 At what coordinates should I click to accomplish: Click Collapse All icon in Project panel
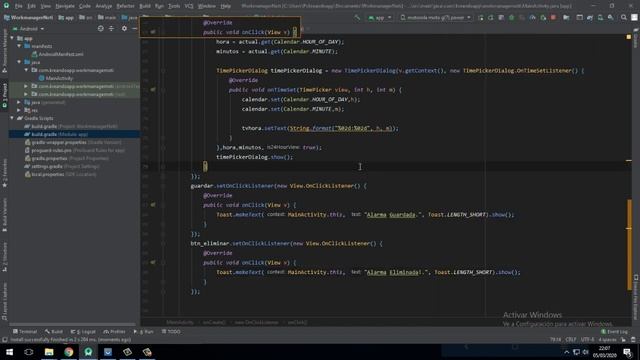[111, 29]
